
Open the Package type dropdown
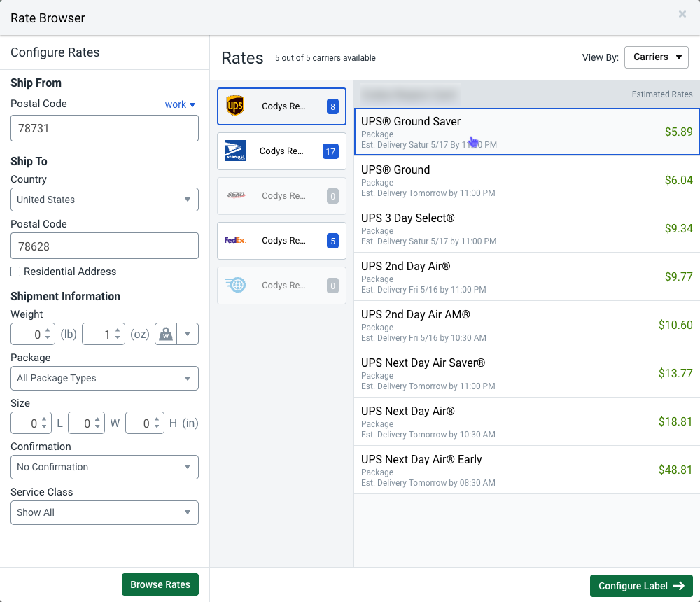104,378
